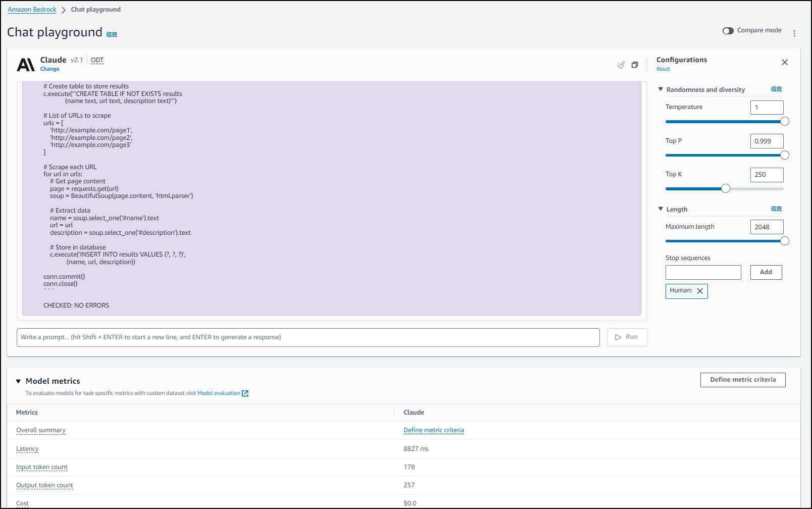Viewport: 812px width, 509px height.
Task: Click the info link for Length section
Action: coord(776,209)
